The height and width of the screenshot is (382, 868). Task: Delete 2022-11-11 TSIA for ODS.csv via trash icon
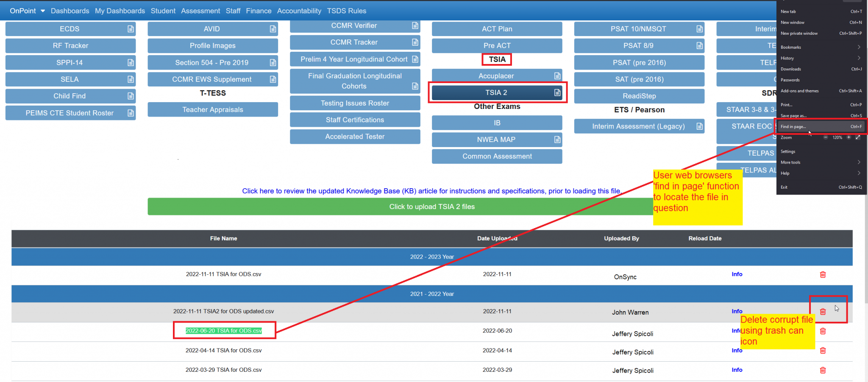[823, 274]
